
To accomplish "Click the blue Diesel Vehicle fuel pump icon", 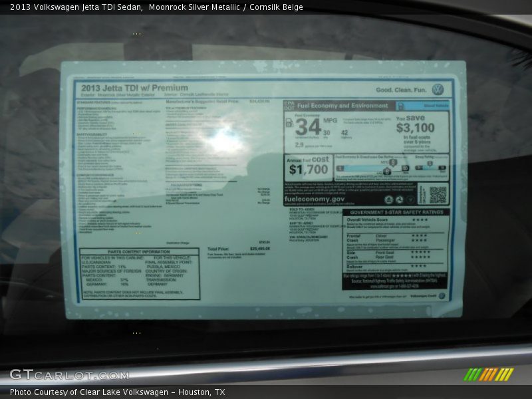I will (x=400, y=105).
